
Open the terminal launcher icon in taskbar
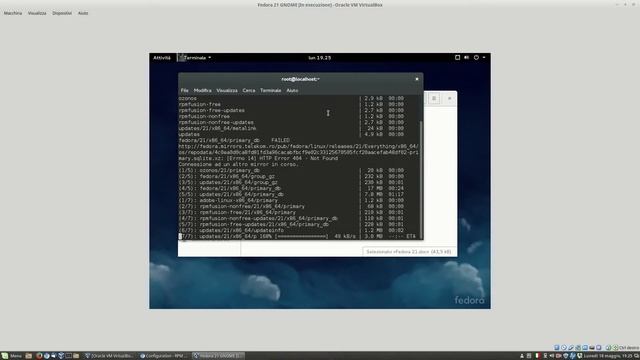69,356
